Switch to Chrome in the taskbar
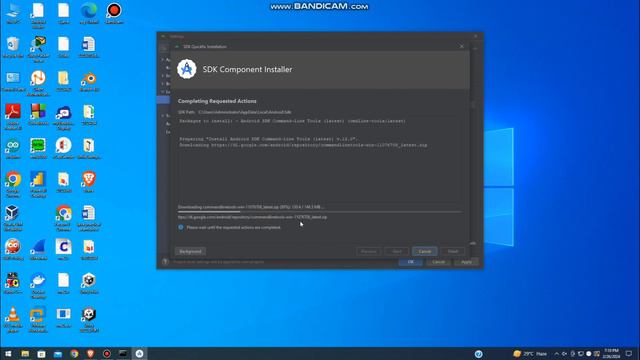 click(74, 353)
